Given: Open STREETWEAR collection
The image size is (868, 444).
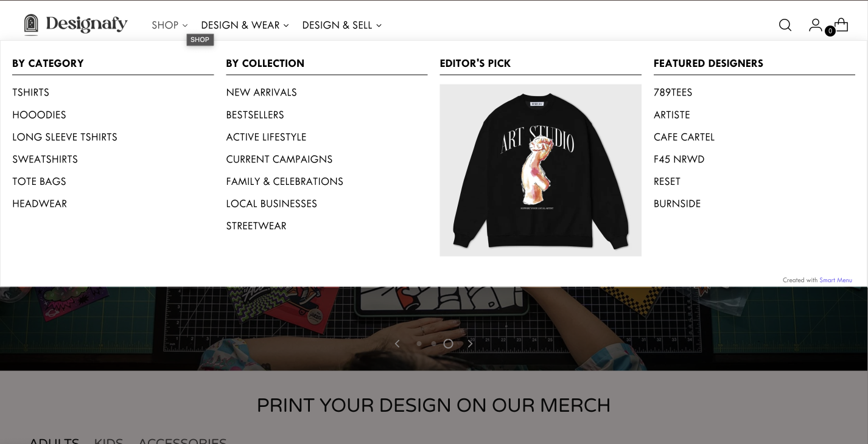Looking at the screenshot, I should coord(256,226).
